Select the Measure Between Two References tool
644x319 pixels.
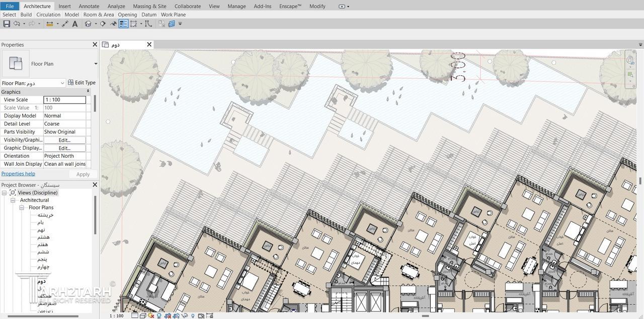point(50,24)
